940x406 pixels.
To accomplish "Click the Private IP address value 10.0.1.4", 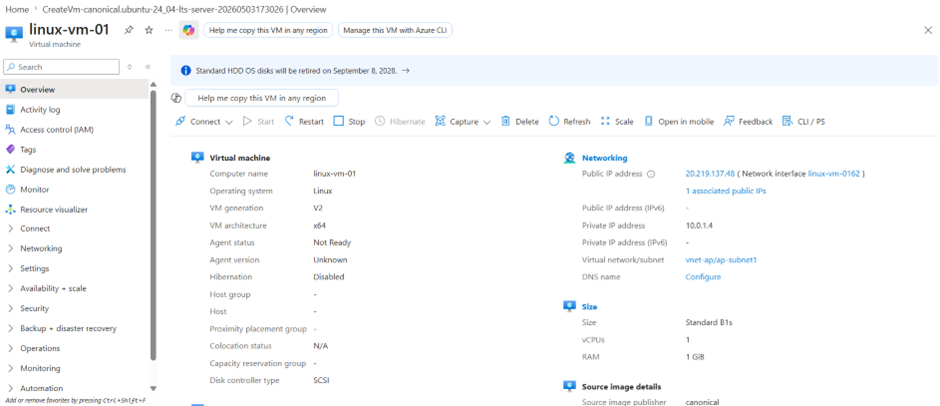I will pos(699,226).
